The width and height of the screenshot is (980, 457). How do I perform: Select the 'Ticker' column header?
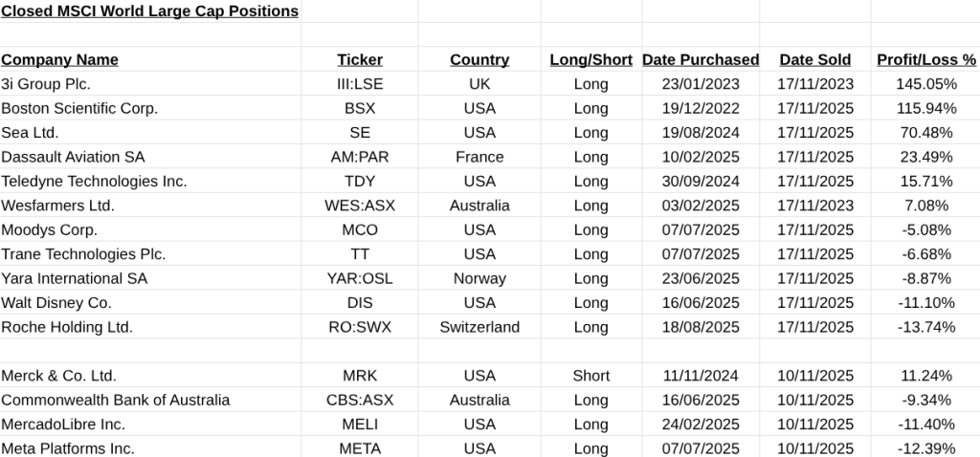point(360,59)
